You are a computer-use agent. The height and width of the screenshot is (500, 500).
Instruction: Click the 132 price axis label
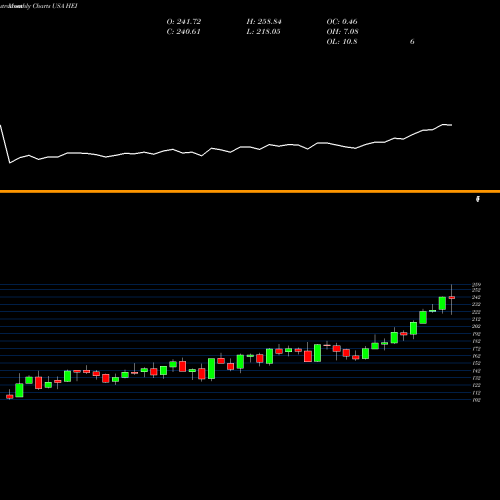(477, 378)
